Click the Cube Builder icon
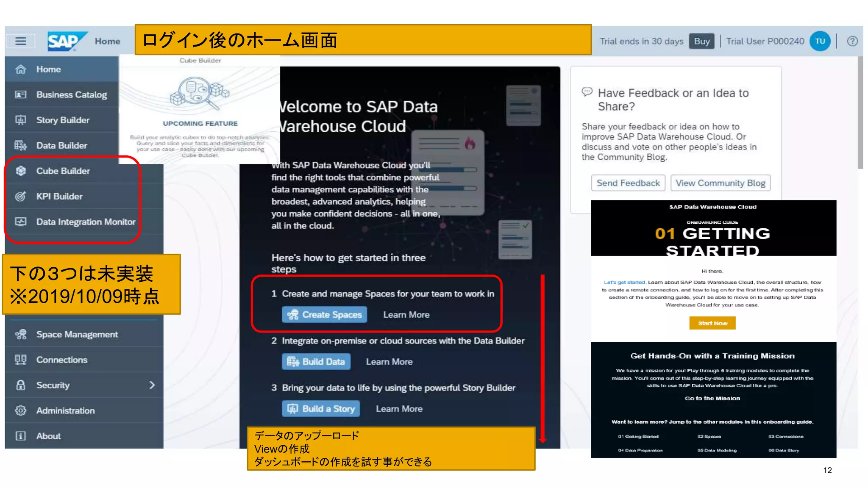The image size is (868, 488). pos(20,171)
